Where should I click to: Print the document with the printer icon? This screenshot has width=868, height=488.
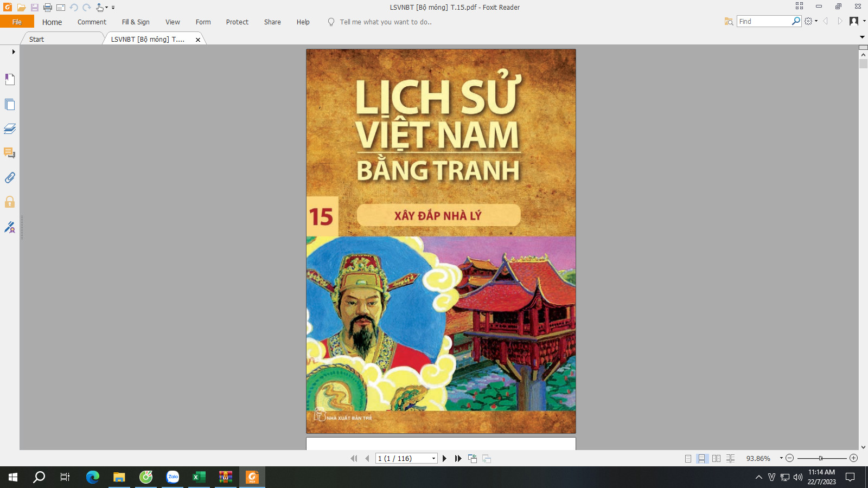48,8
